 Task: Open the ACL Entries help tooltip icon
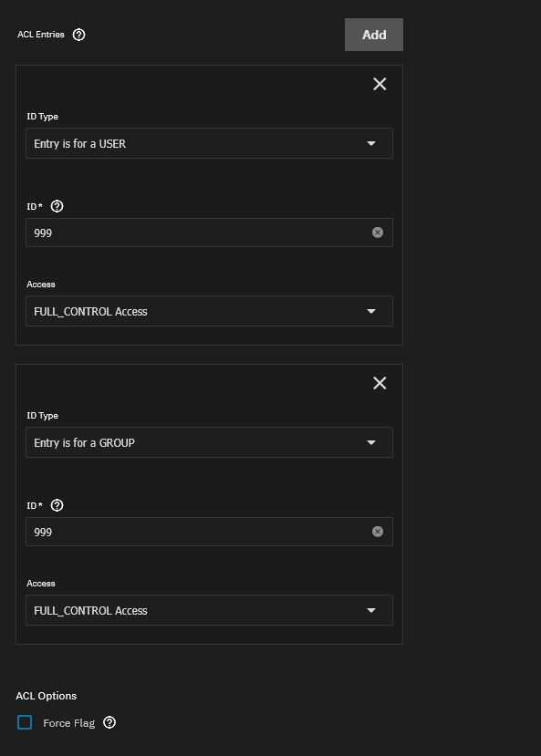[x=78, y=35]
